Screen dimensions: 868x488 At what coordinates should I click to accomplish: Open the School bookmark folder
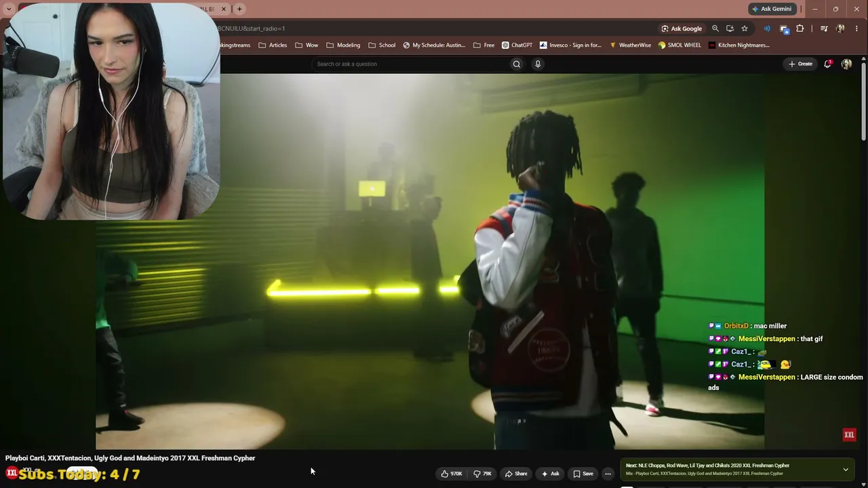[x=382, y=45]
